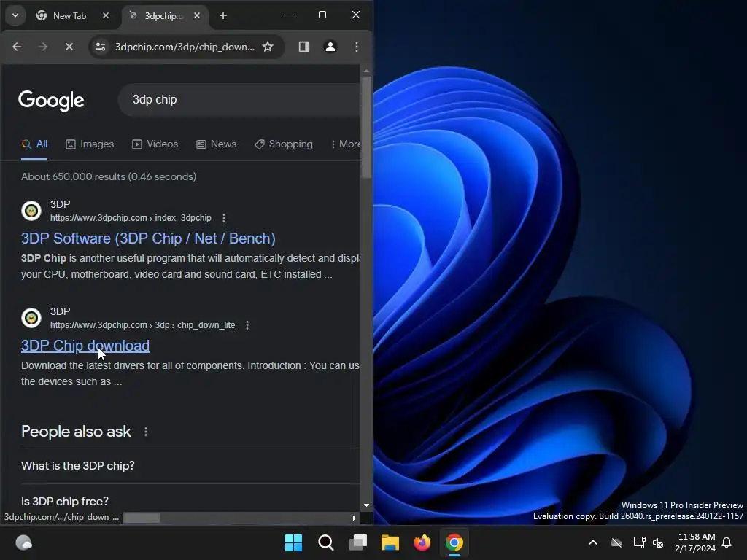Click the 3DP favicon of first result
The width and height of the screenshot is (747, 560).
tap(31, 211)
